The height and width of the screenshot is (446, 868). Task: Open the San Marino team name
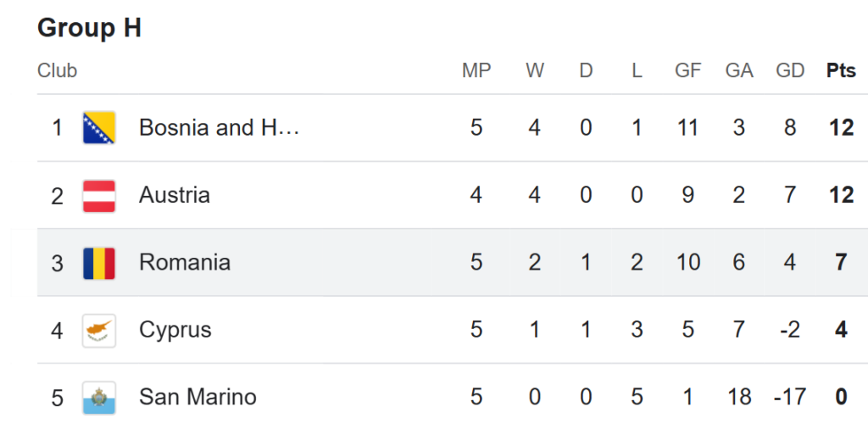(198, 397)
